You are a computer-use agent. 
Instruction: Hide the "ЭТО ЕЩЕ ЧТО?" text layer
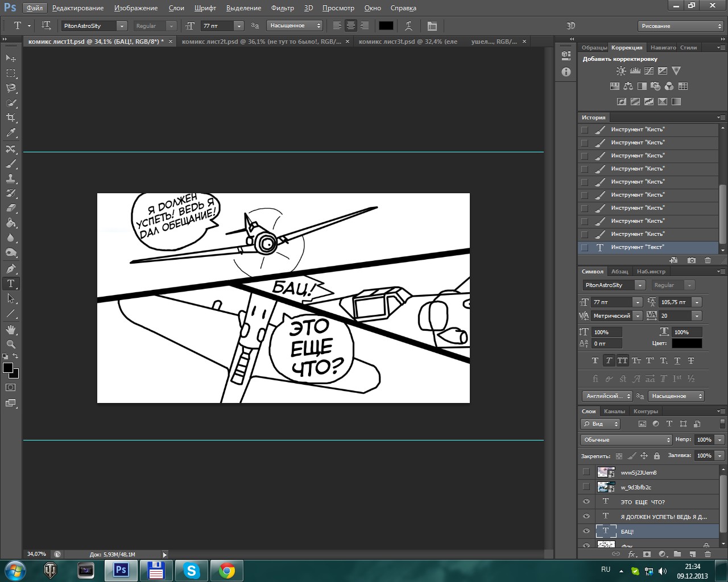point(586,502)
